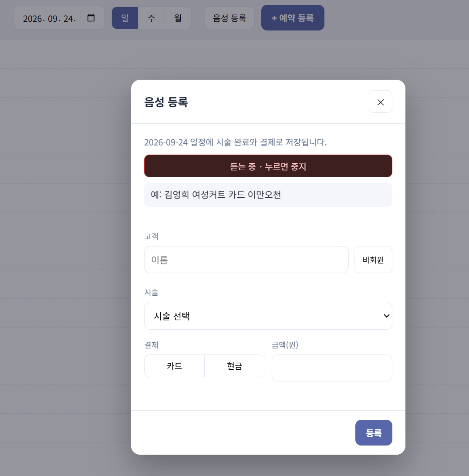Screen dimensions: 469x476
Task: Close the 음성 등록 dialog with X
Action: tap(380, 102)
